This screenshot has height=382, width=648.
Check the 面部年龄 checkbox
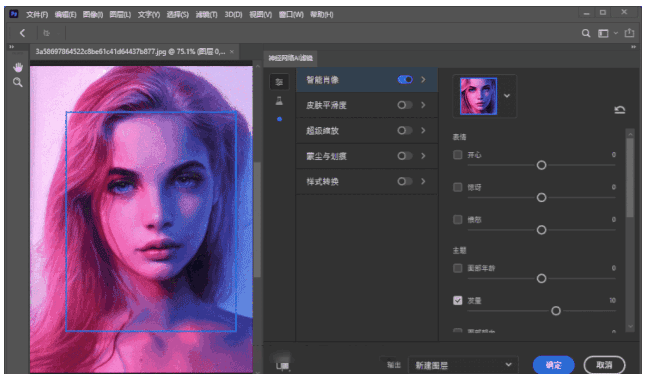point(457,268)
